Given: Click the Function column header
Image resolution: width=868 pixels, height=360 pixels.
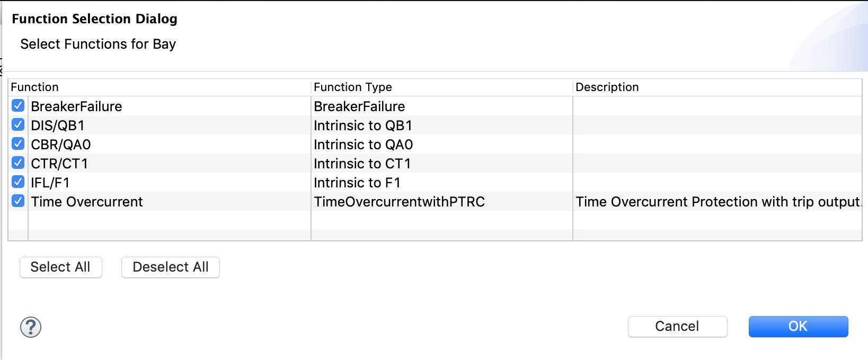Looking at the screenshot, I should [35, 87].
